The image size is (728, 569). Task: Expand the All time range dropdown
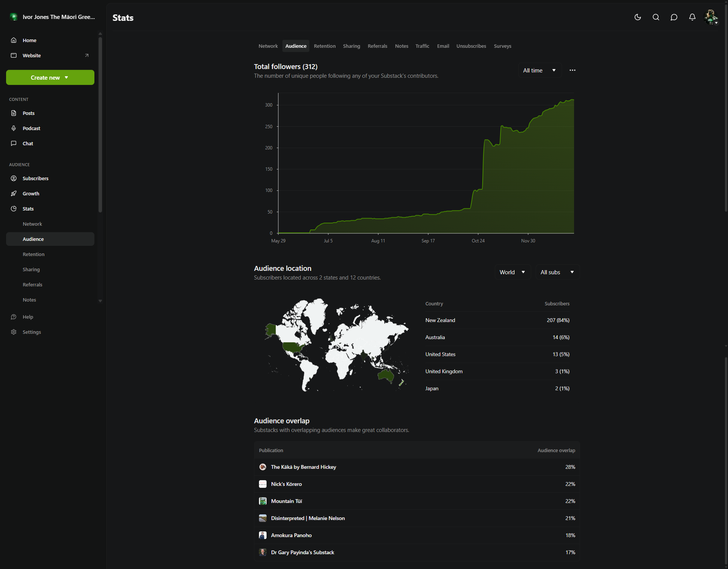[539, 71]
